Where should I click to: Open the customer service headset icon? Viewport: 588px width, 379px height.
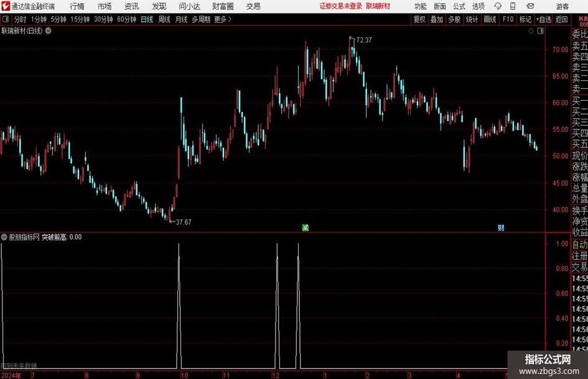(498, 6)
